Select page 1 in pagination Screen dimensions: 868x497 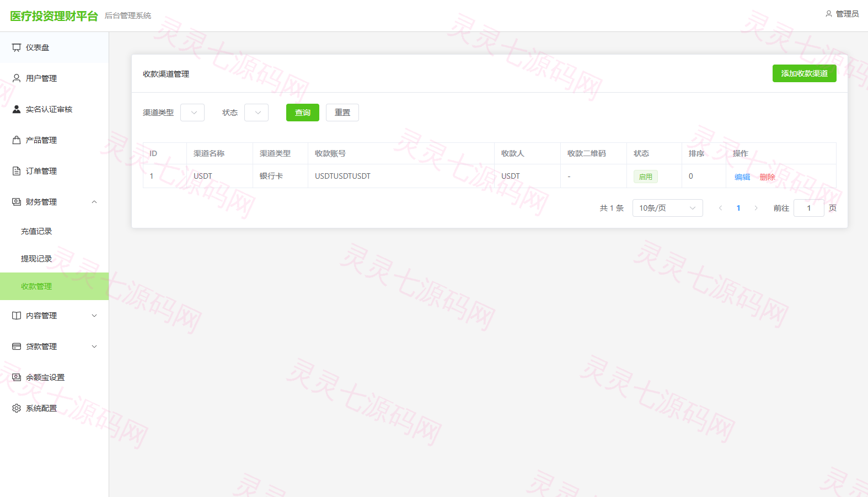738,208
